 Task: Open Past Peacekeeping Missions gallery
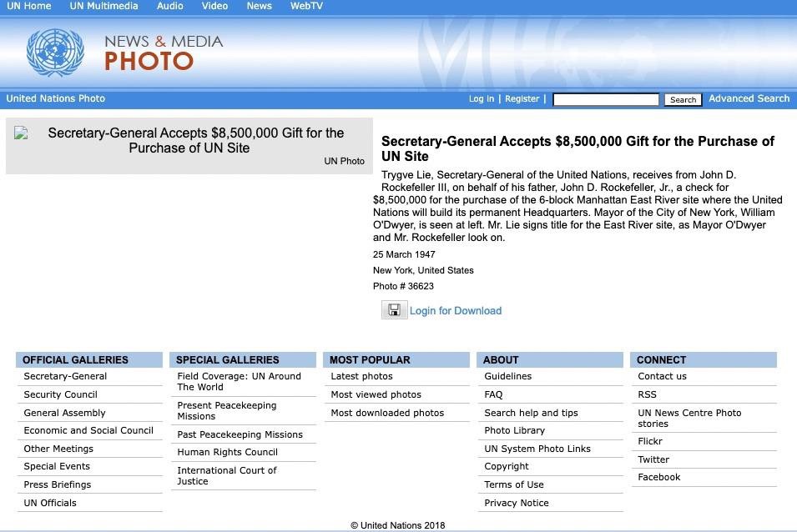coord(240,434)
